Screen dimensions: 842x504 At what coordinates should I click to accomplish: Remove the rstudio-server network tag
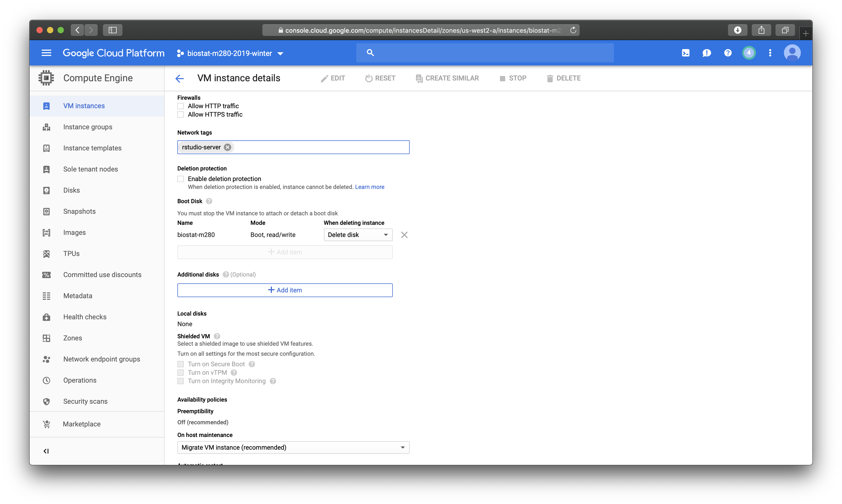pos(228,147)
